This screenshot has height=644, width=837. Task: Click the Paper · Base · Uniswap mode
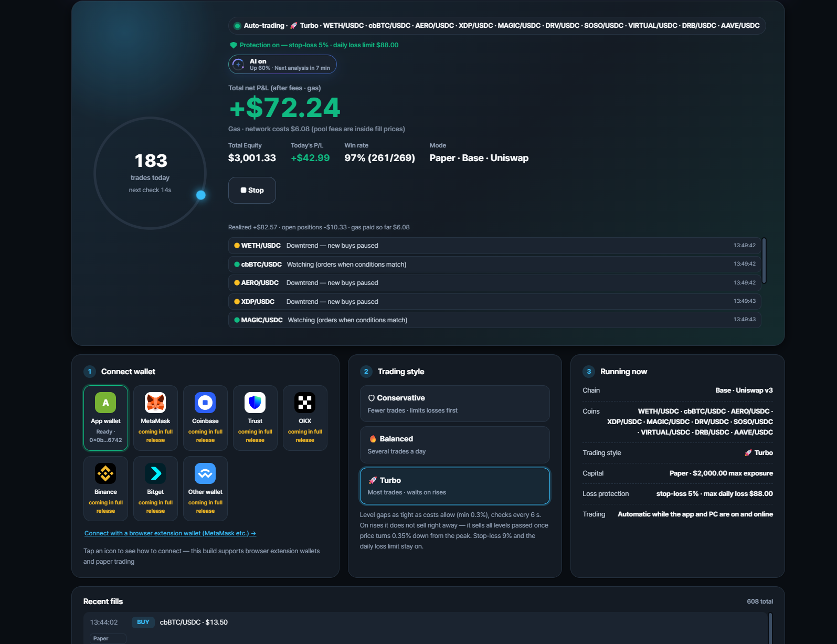(x=479, y=158)
